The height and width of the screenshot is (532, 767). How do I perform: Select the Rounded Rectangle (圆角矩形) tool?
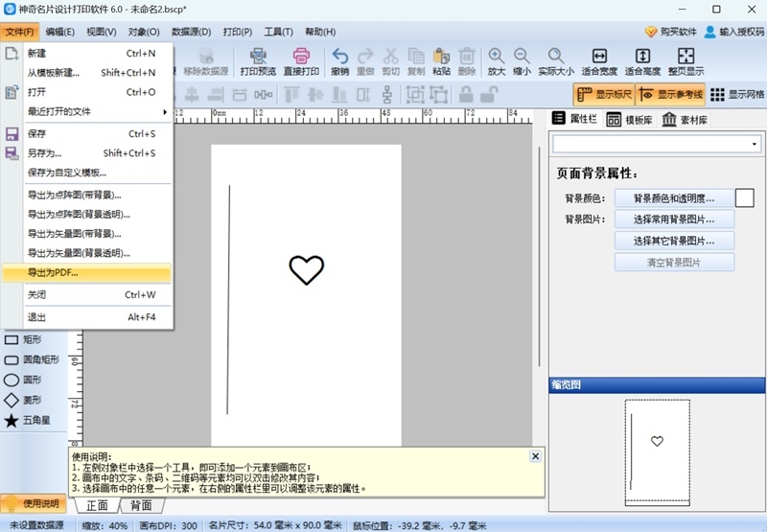(32, 359)
